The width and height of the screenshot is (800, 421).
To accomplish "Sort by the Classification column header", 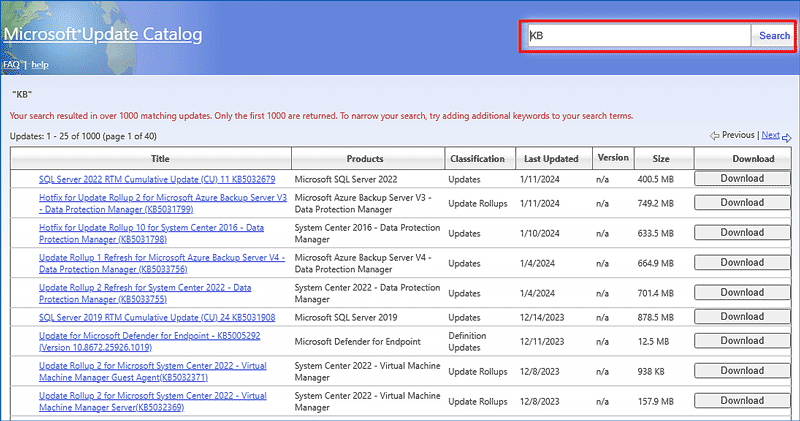I will pos(478,159).
